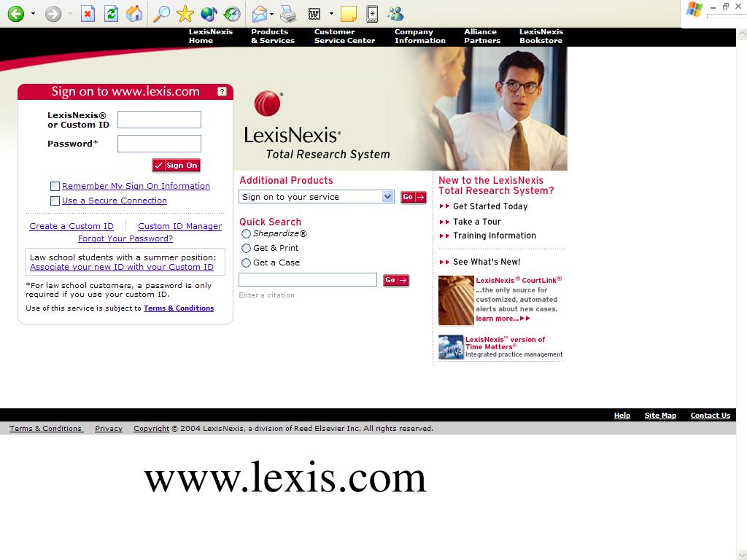Open Products & Services menu
Image resolution: width=747 pixels, height=560 pixels.
coord(273,36)
